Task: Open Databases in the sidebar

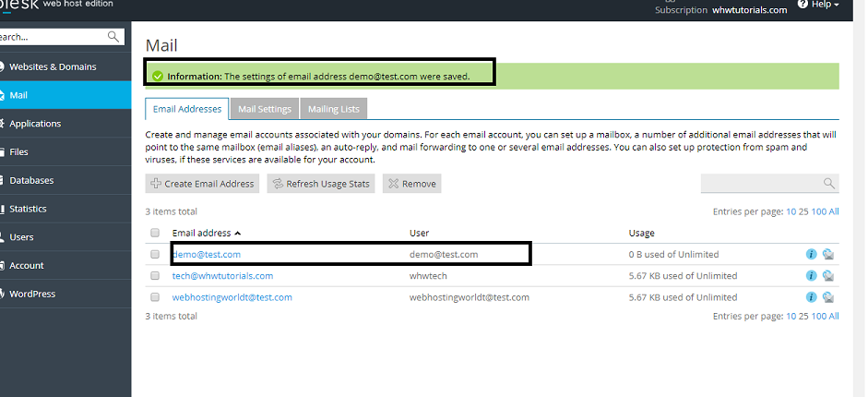Action: pos(31,180)
